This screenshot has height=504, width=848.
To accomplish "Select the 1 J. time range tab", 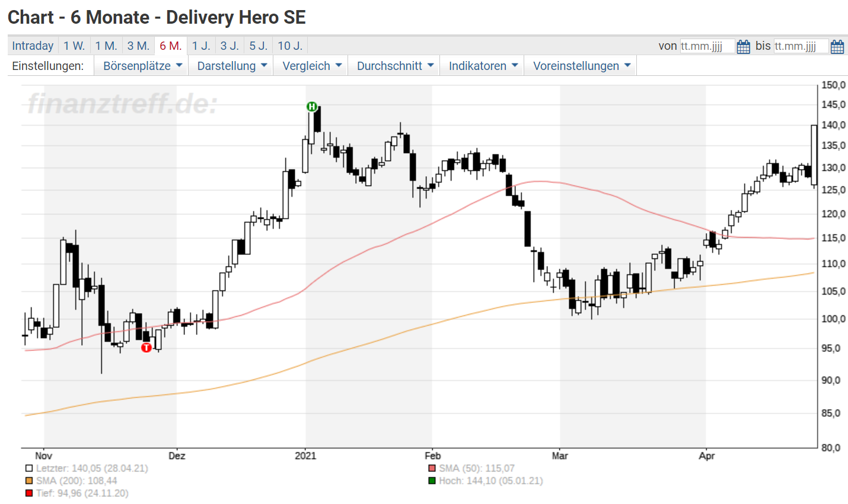I will tap(201, 46).
